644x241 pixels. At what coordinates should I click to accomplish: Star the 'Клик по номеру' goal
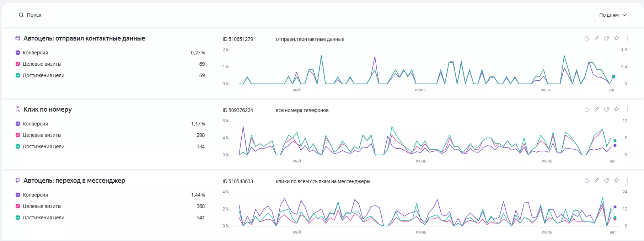click(x=617, y=109)
